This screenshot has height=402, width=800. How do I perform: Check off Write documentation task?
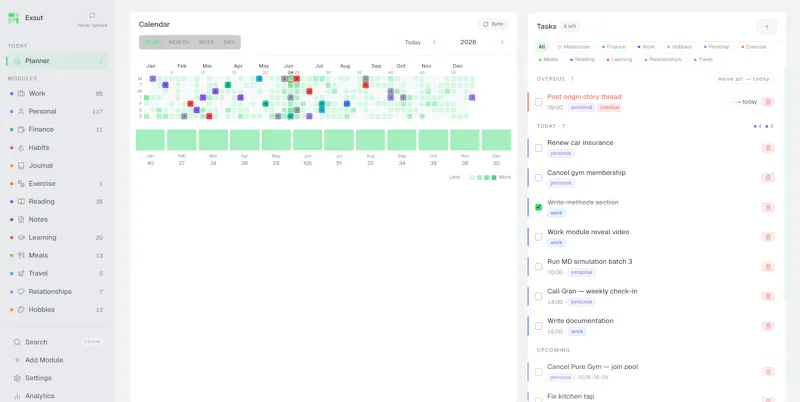pos(538,326)
